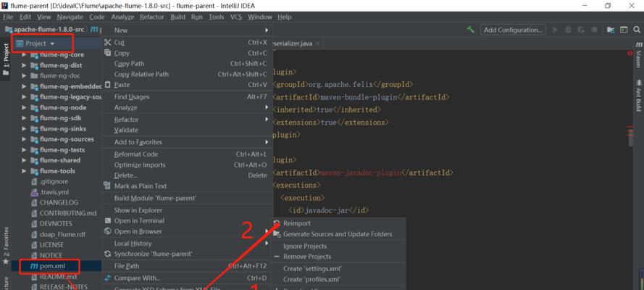
Task: Open the Maven tool window stripe
Action: (639, 54)
